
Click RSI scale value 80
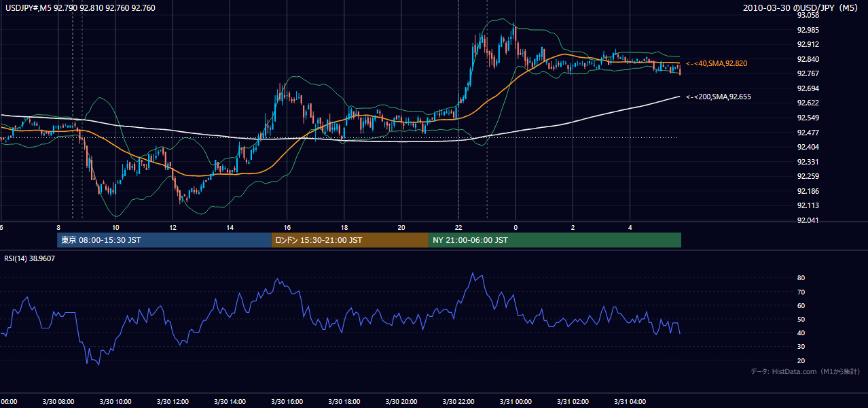click(x=801, y=278)
